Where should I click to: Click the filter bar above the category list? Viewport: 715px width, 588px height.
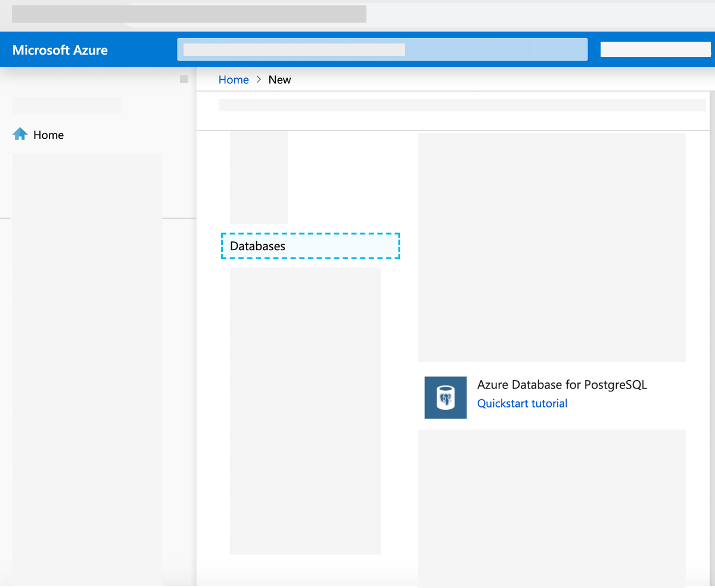pyautogui.click(x=463, y=104)
